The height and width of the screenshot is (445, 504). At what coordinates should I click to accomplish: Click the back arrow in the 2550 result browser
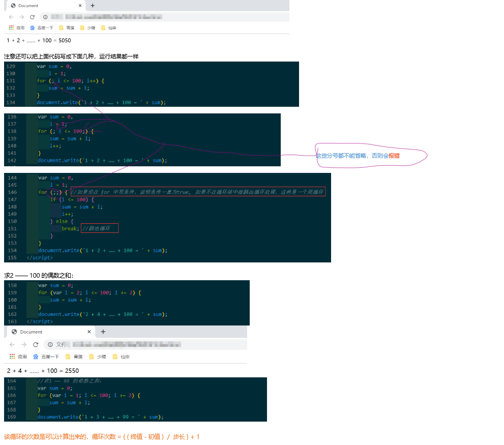point(12,345)
